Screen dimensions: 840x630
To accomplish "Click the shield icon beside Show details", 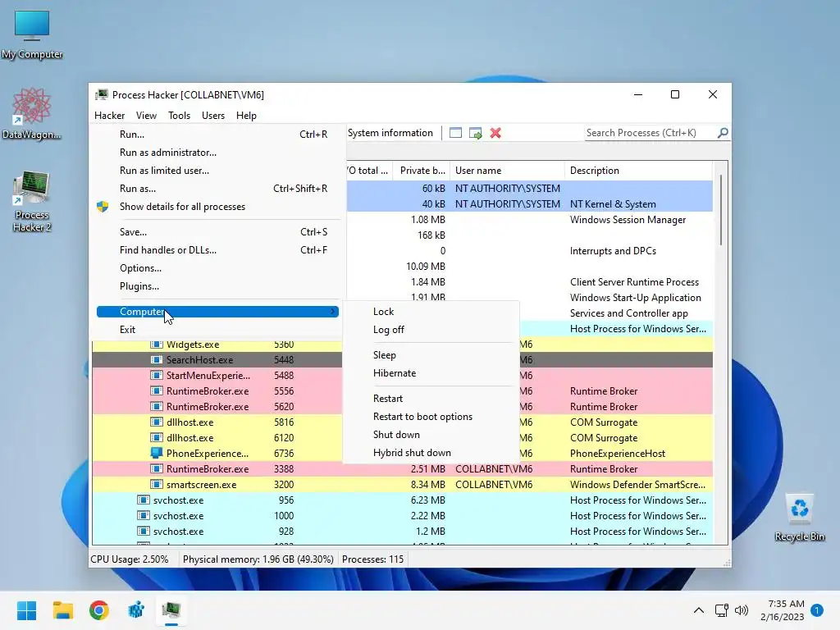I will pos(103,207).
